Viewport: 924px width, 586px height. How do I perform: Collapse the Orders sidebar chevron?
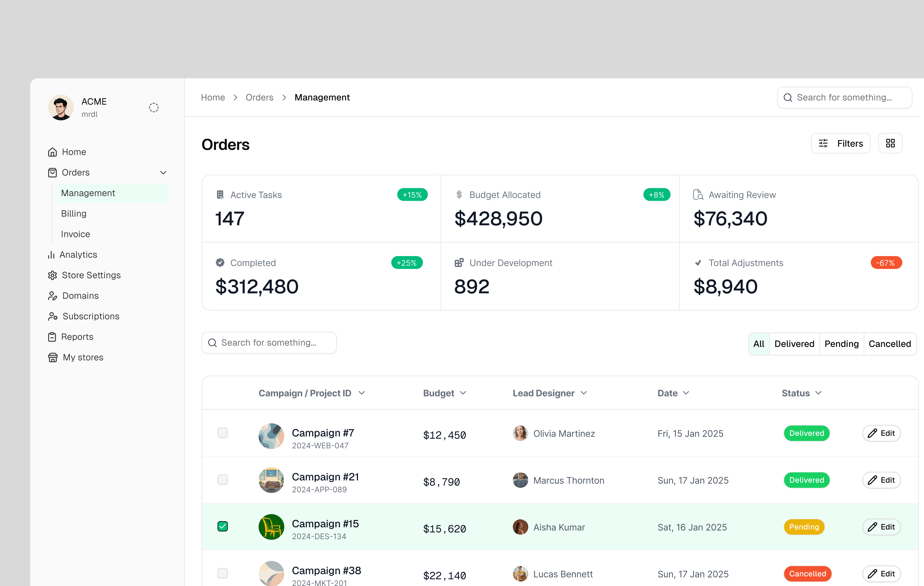163,173
